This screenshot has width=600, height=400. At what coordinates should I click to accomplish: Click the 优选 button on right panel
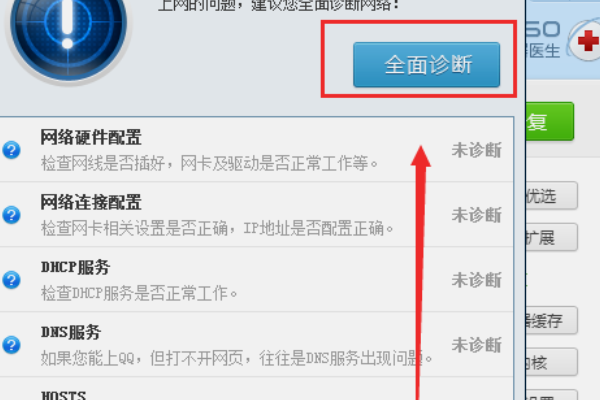pos(551,196)
